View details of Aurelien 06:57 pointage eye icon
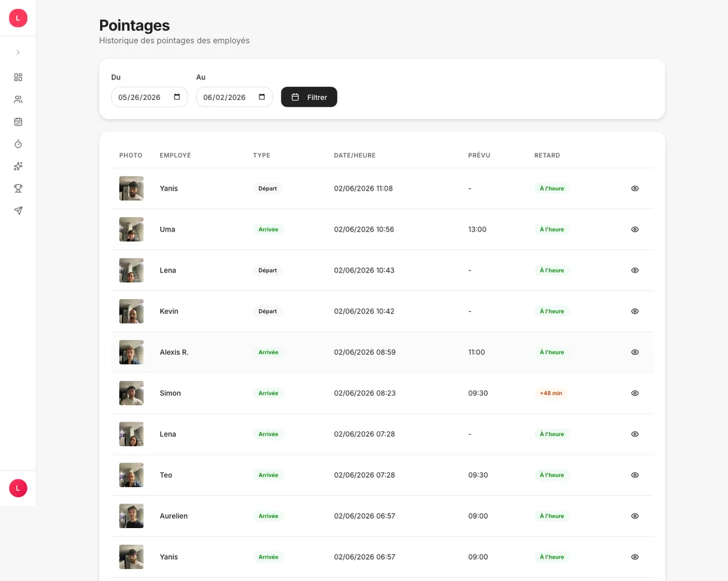The height and width of the screenshot is (581, 728). (x=635, y=516)
